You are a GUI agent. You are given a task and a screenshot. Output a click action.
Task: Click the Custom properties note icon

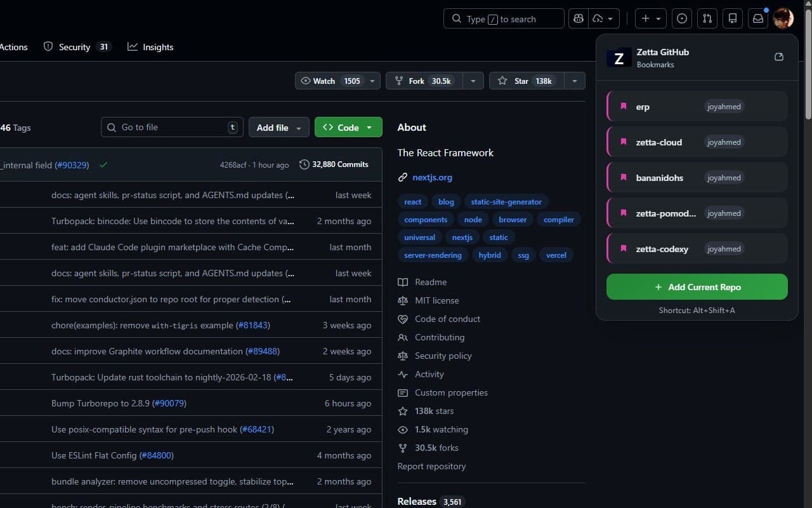click(402, 392)
